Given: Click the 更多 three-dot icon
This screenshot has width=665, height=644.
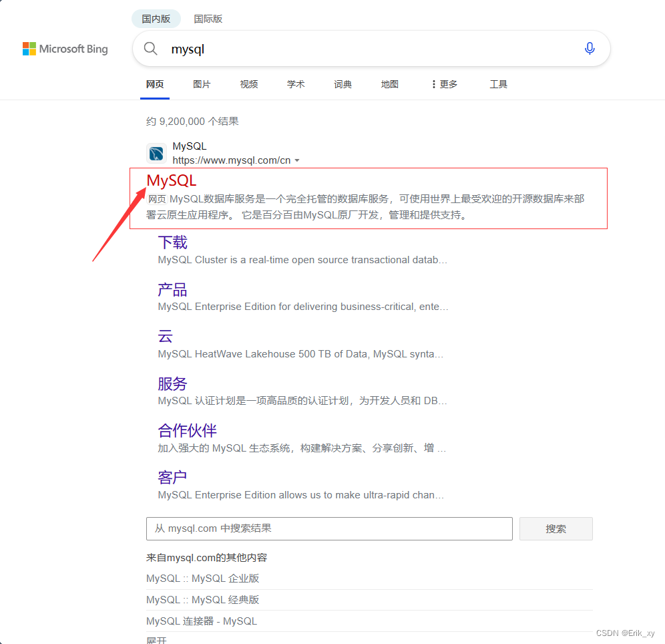Looking at the screenshot, I should tap(433, 84).
